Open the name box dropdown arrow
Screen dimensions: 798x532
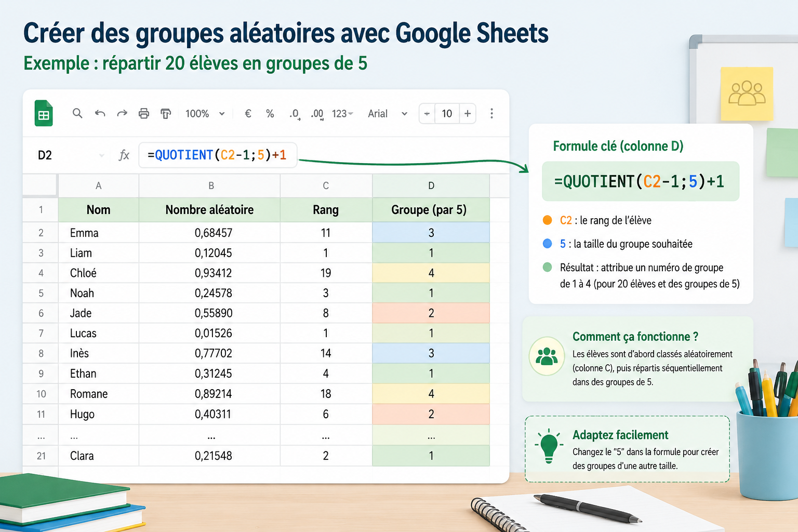coord(101,155)
